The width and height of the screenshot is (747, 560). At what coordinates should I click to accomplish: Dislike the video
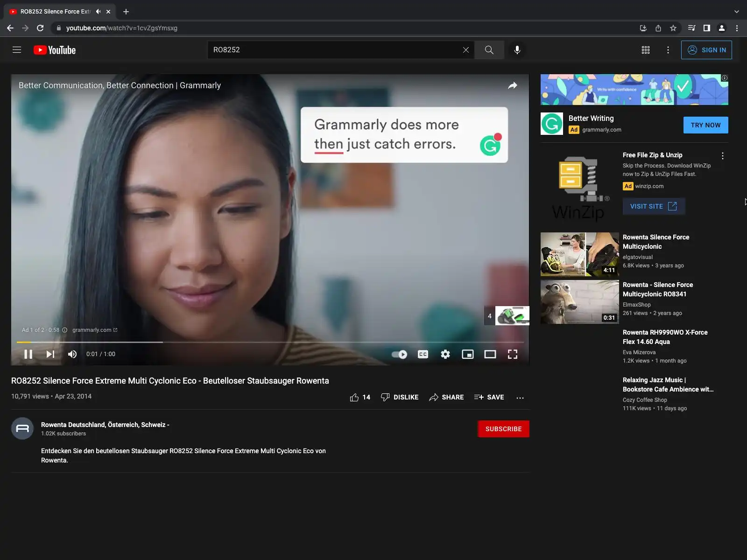[x=400, y=397]
